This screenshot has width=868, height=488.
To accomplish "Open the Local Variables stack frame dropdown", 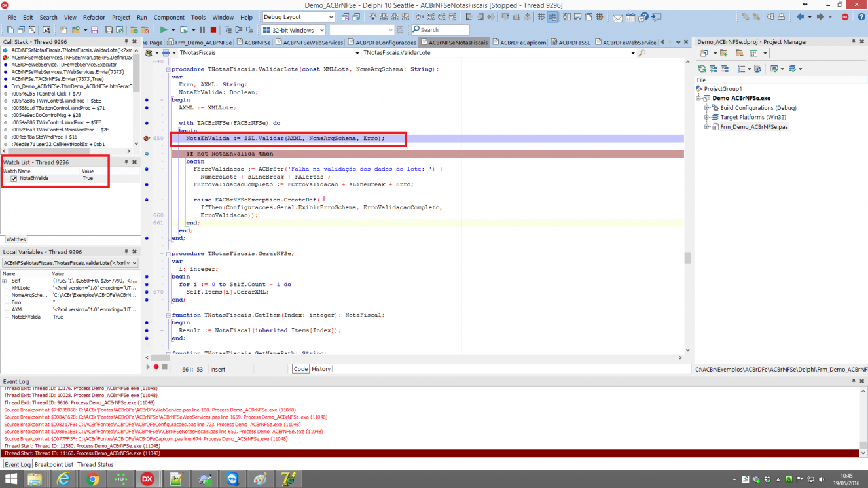I will [134, 263].
